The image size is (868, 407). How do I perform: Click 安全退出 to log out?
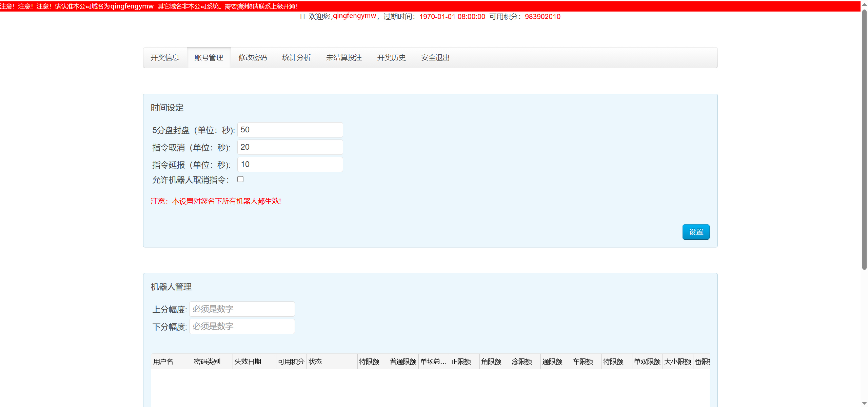[x=435, y=58]
